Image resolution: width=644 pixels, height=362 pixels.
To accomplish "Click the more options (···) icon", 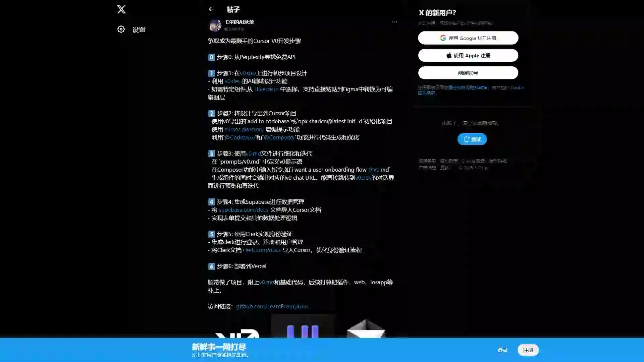I will 394,22.
